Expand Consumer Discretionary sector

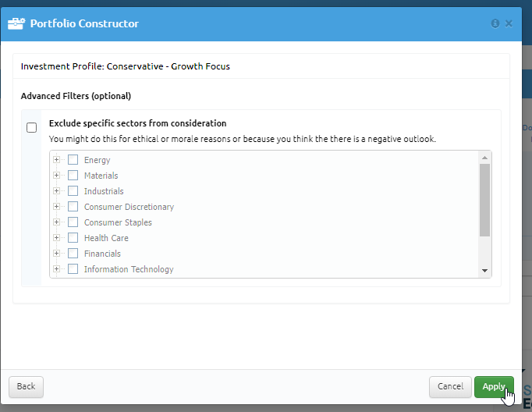click(x=57, y=206)
